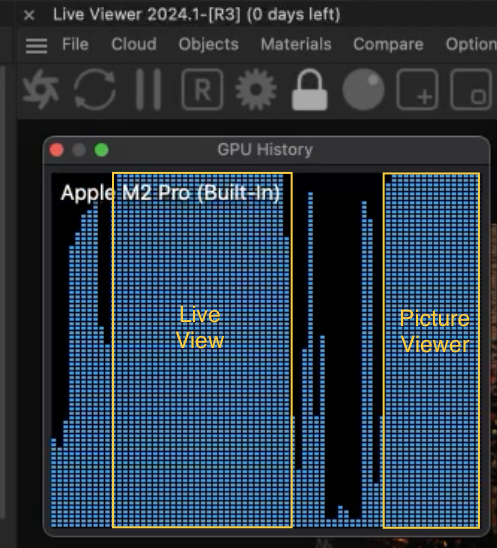Click the green zoom button on GPU History

[101, 150]
